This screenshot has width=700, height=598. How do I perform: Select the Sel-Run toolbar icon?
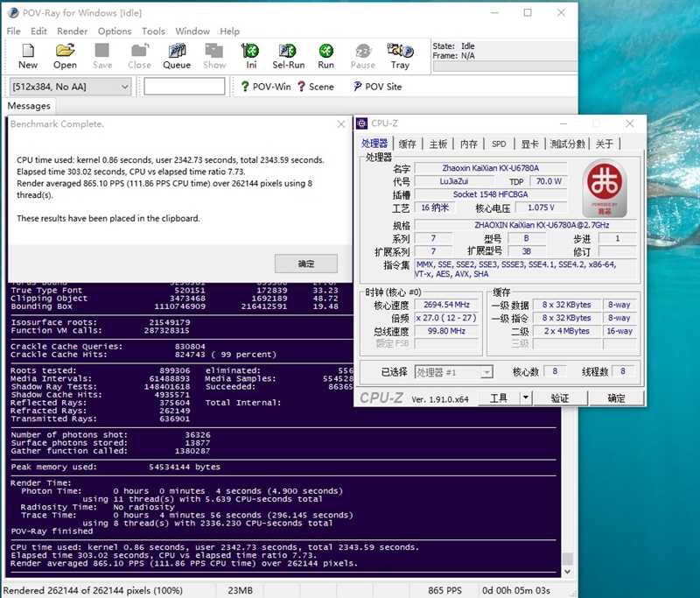(289, 54)
